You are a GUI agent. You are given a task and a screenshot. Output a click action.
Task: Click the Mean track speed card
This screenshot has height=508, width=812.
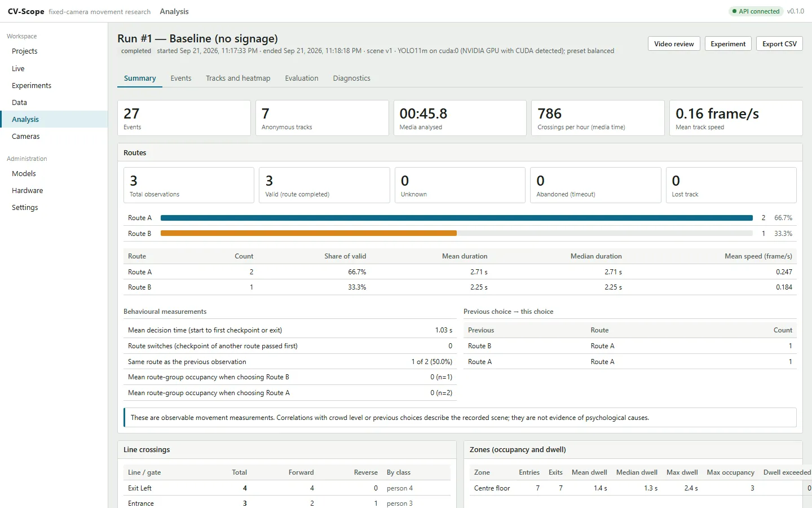pos(736,118)
